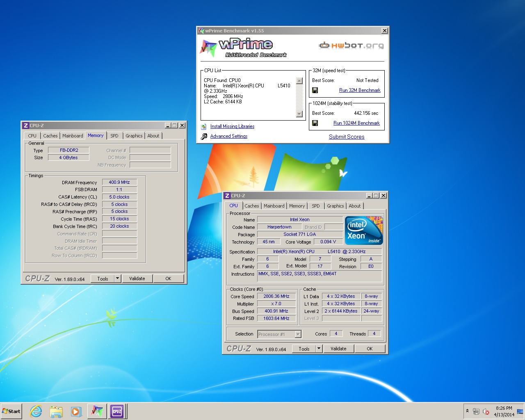This screenshot has height=420, width=525.
Task: Select the CPU-Z taskbar button
Action: (x=117, y=411)
